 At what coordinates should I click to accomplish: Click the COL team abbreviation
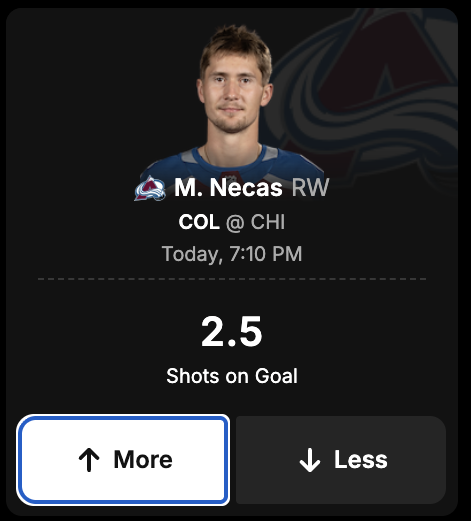click(x=199, y=222)
